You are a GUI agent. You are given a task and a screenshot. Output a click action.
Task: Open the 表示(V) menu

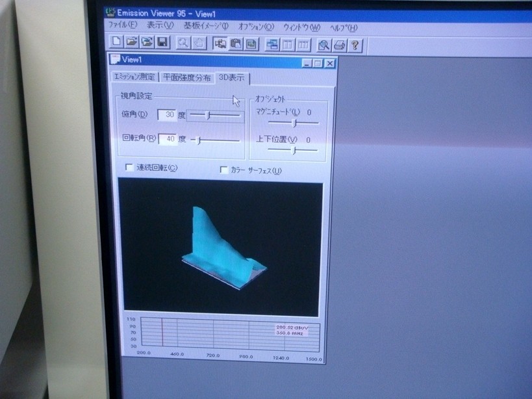160,25
